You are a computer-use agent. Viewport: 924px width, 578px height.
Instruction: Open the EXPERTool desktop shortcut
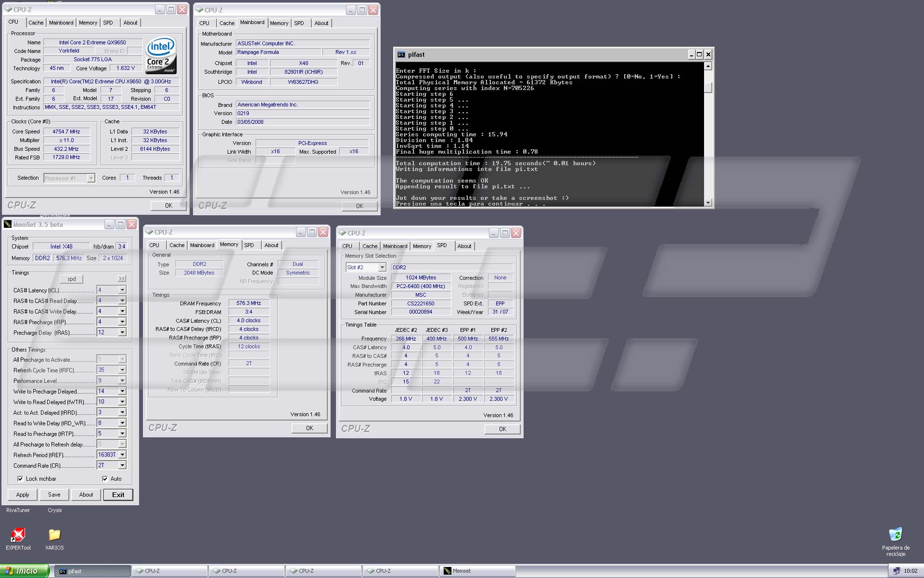point(18,535)
